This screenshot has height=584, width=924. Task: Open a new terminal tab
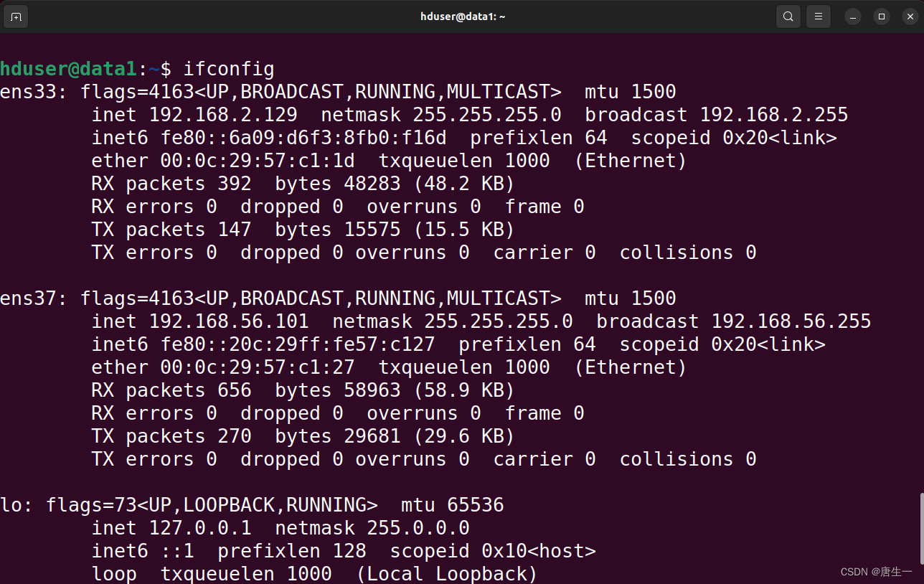point(16,17)
